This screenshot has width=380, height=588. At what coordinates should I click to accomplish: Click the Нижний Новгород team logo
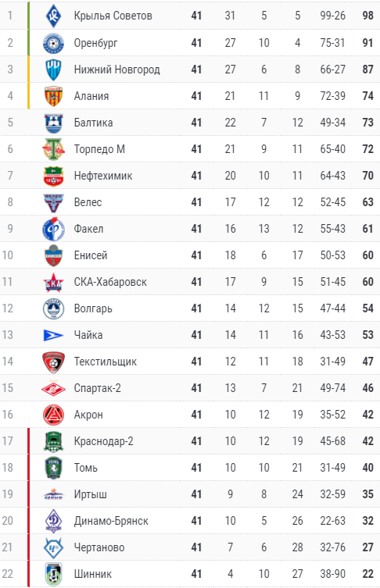pyautogui.click(x=53, y=69)
